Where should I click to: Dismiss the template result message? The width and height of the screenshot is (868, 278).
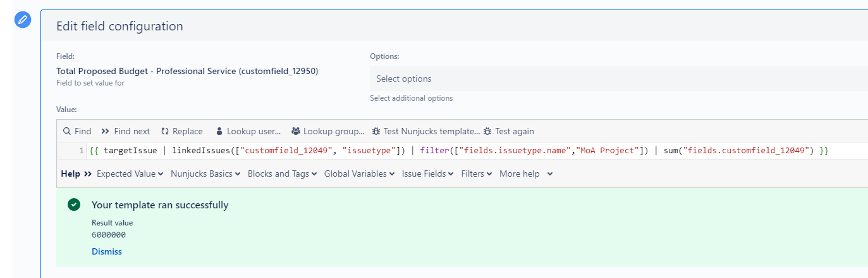point(107,251)
